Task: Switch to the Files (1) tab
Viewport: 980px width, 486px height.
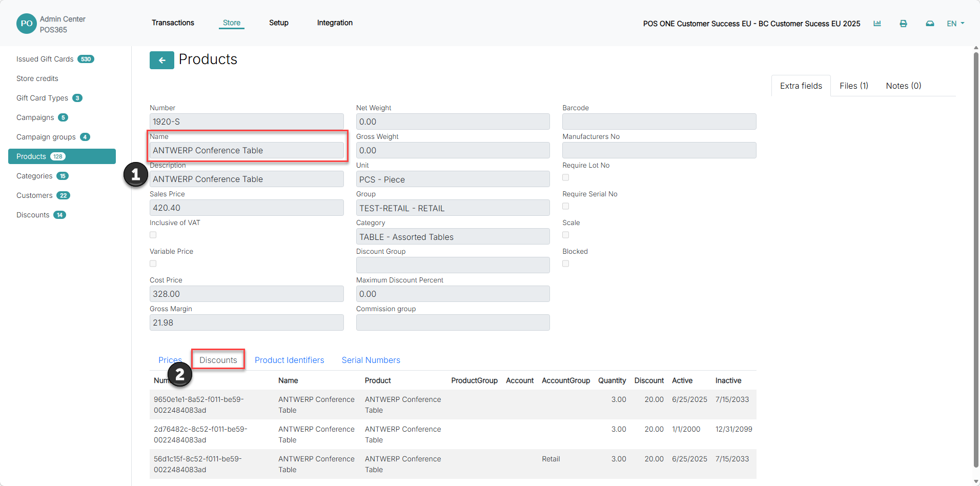Action: 854,86
